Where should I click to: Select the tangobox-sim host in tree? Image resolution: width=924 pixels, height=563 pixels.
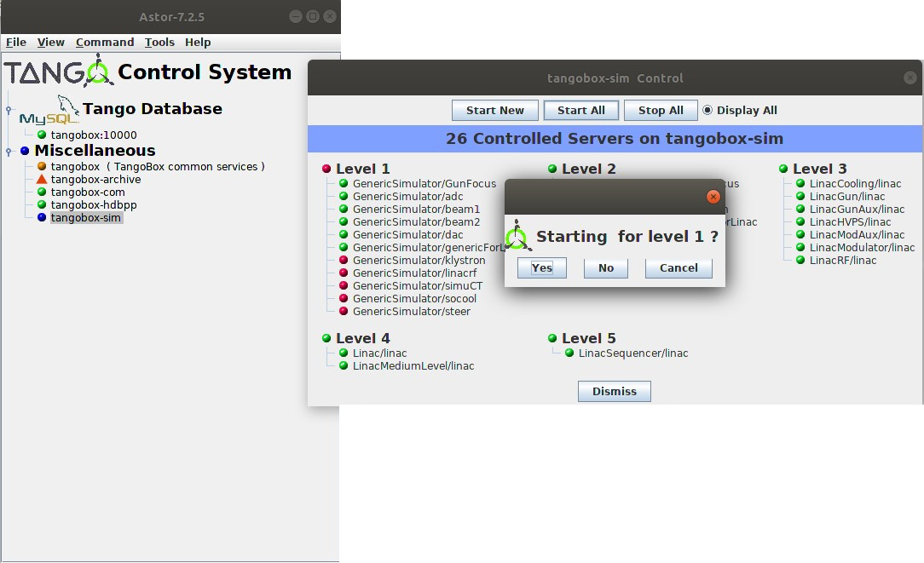pos(86,217)
